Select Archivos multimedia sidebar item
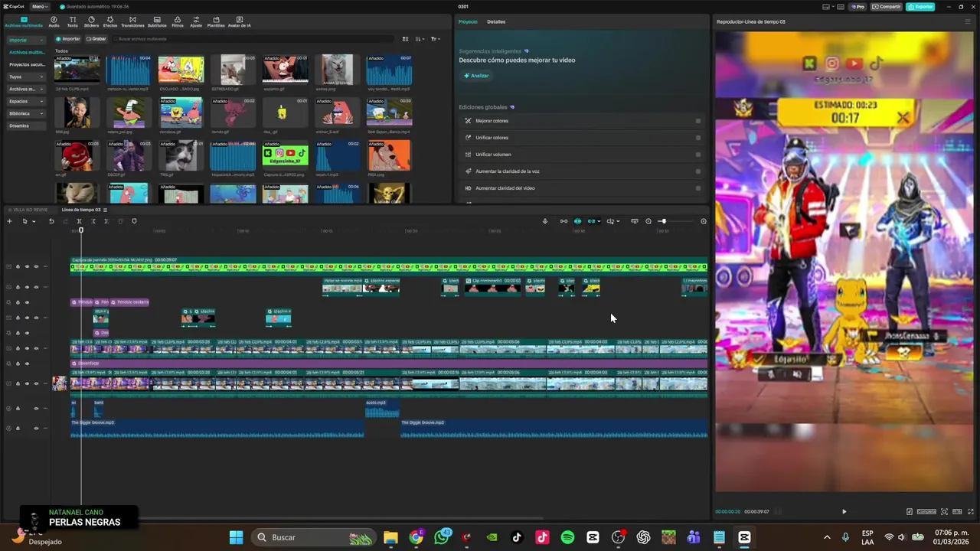 click(x=27, y=52)
